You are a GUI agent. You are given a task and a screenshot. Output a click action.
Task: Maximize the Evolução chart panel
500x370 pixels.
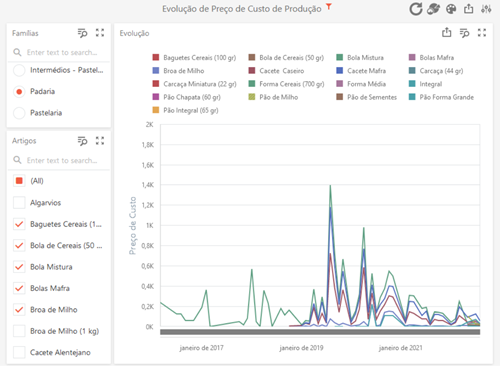coord(482,33)
